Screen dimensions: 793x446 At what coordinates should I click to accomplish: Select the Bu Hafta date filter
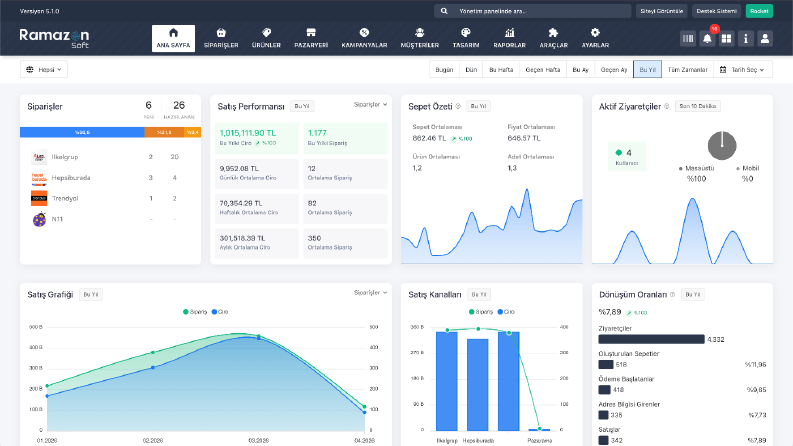point(501,69)
